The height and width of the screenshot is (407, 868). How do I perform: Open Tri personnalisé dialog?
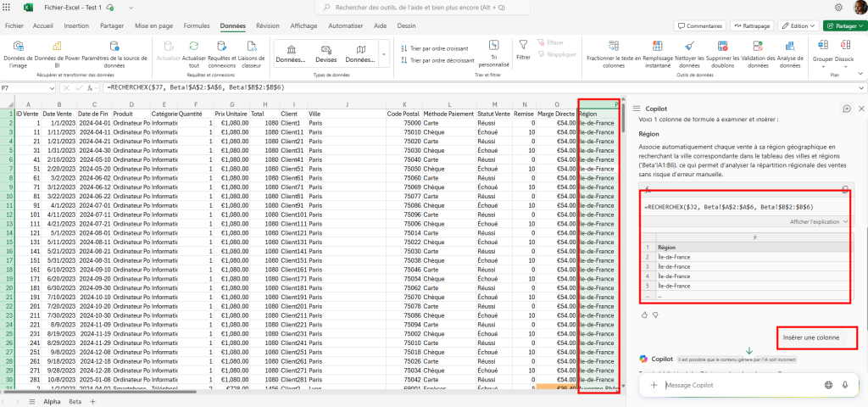pyautogui.click(x=494, y=53)
